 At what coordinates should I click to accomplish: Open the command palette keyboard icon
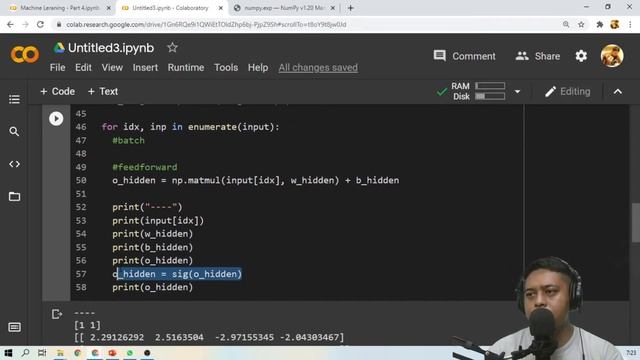(x=14, y=327)
